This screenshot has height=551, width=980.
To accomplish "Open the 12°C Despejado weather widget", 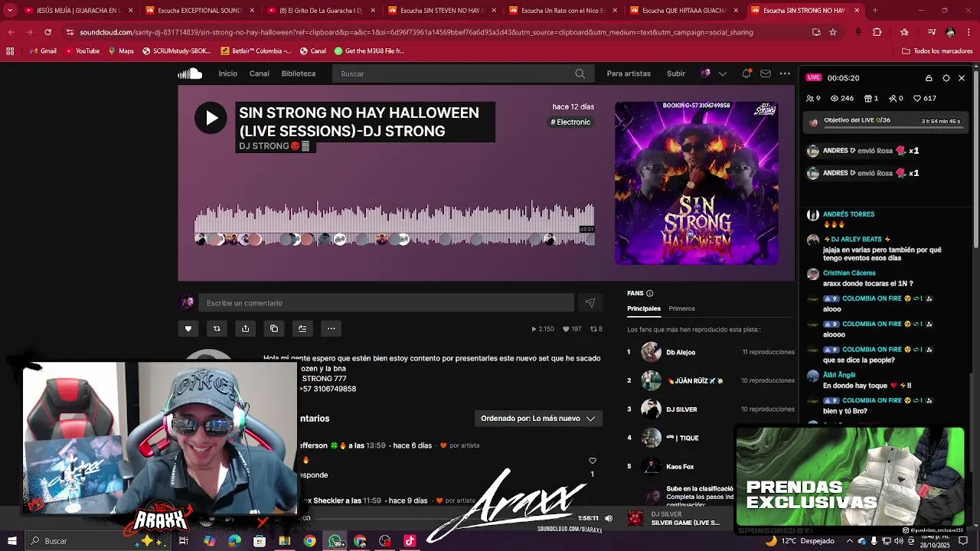I will (x=799, y=541).
